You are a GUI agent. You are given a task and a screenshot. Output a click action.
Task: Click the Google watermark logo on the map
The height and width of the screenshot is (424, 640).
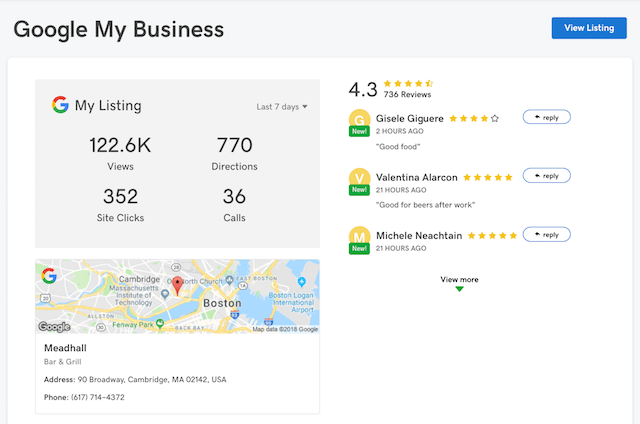[54, 326]
